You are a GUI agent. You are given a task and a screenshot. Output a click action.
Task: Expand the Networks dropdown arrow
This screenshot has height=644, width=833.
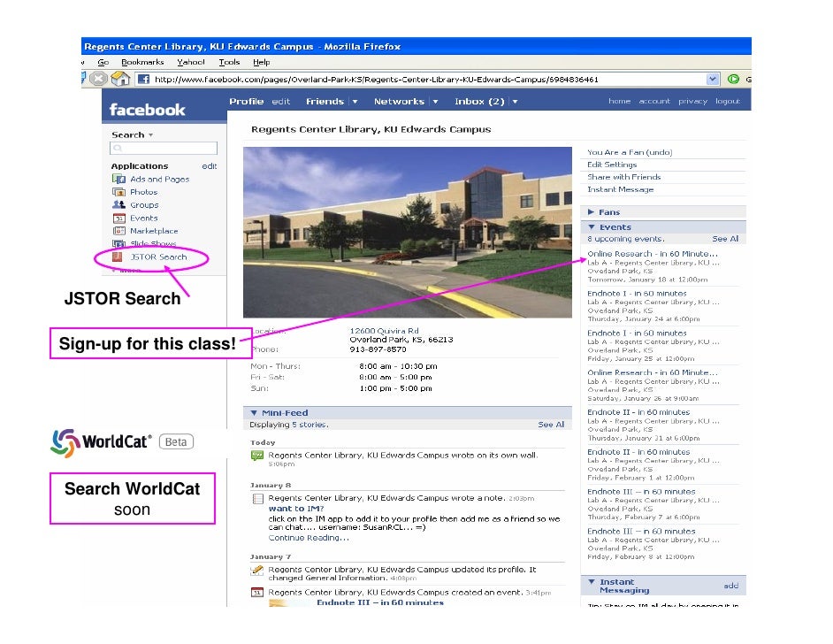click(x=435, y=102)
